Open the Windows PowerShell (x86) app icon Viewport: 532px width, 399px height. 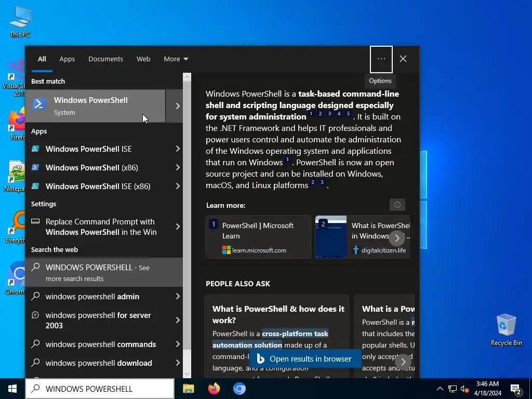tap(35, 167)
